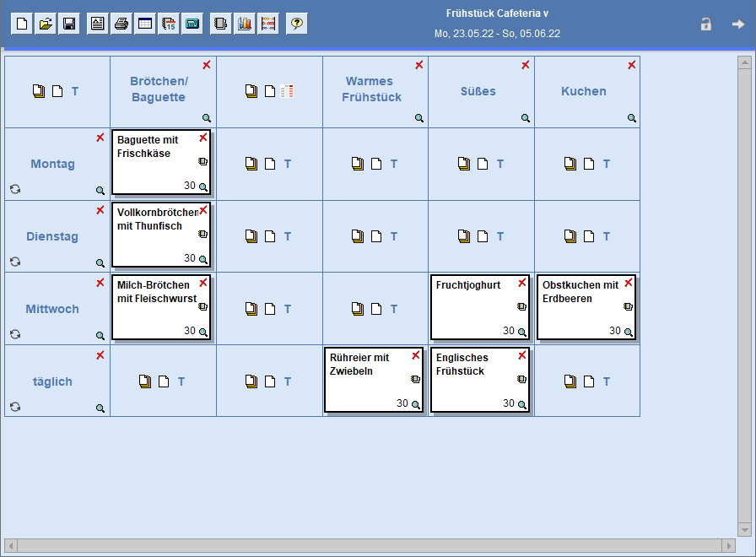Image resolution: width=756 pixels, height=557 pixels.
Task: Click the calendar icon showing 15
Action: (168, 23)
